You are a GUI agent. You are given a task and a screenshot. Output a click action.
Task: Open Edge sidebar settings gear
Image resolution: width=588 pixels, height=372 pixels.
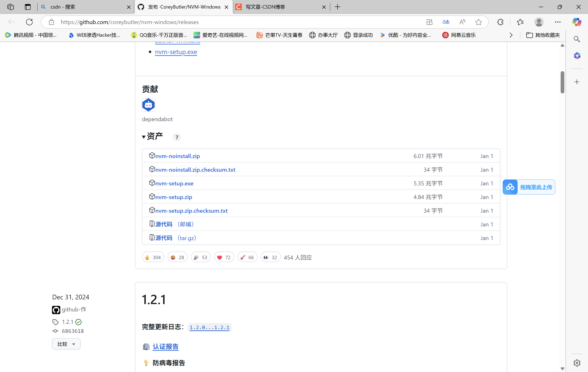pos(577,363)
